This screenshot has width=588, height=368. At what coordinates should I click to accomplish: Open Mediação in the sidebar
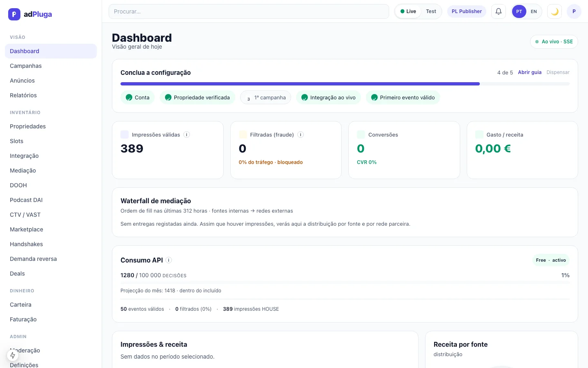(x=51, y=171)
